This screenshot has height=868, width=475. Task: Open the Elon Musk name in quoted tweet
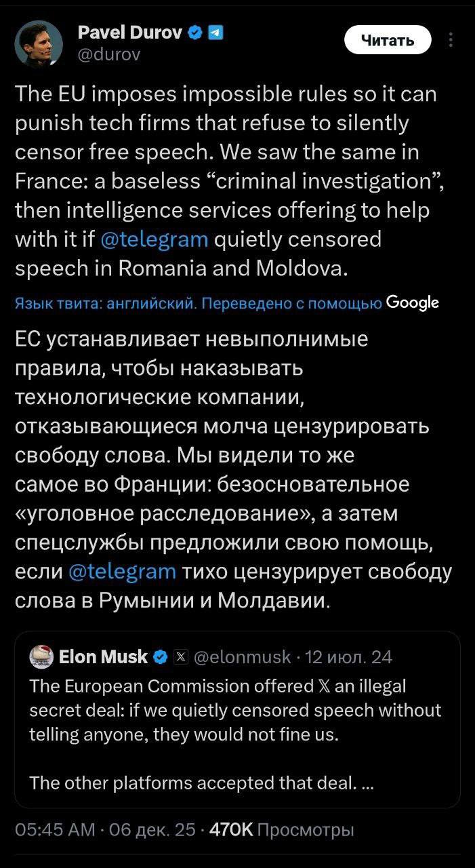[103, 656]
